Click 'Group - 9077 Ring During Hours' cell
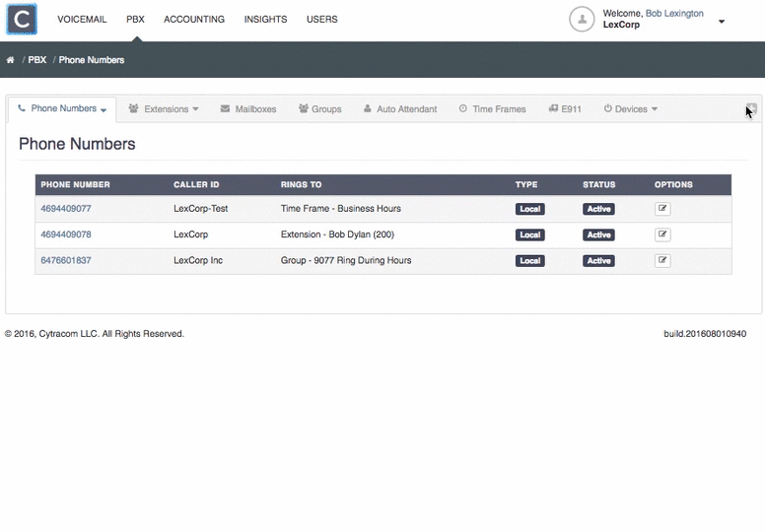The width and height of the screenshot is (765, 532). [346, 260]
